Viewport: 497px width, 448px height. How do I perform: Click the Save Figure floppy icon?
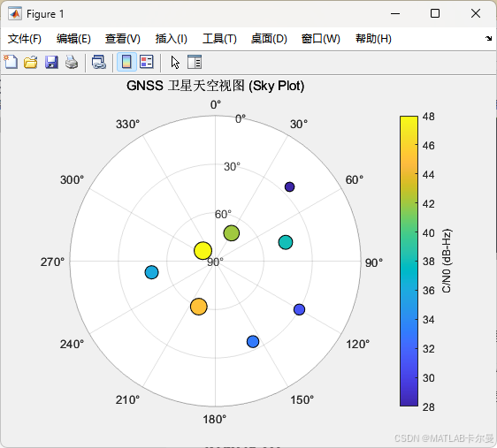tap(51, 62)
